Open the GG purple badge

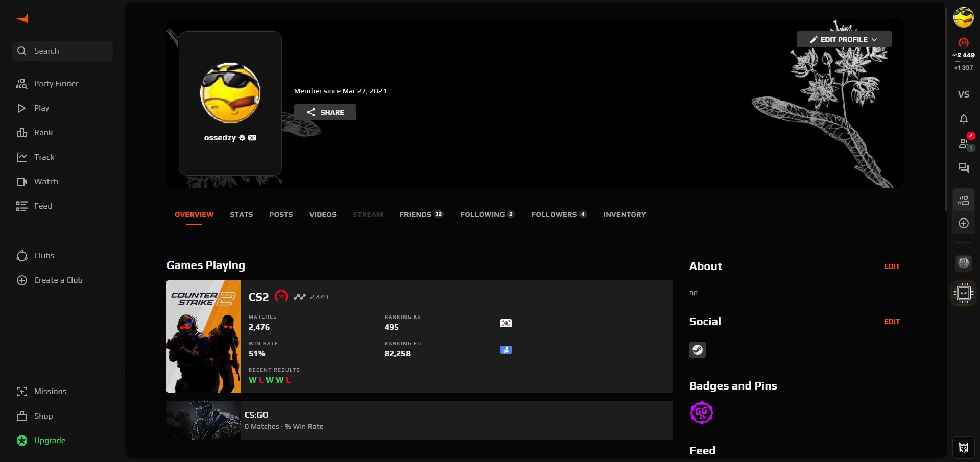tap(701, 413)
